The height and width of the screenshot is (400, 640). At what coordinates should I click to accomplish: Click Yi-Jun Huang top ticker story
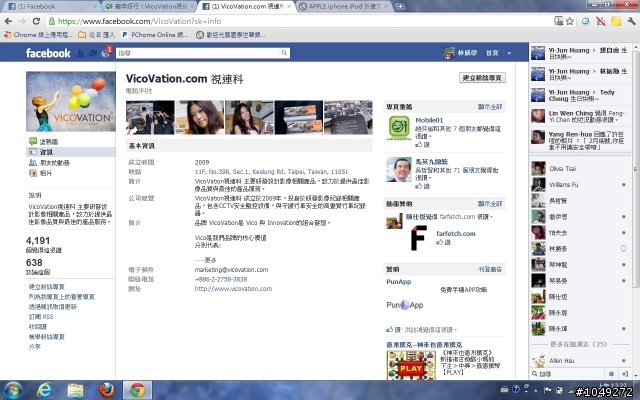click(580, 53)
